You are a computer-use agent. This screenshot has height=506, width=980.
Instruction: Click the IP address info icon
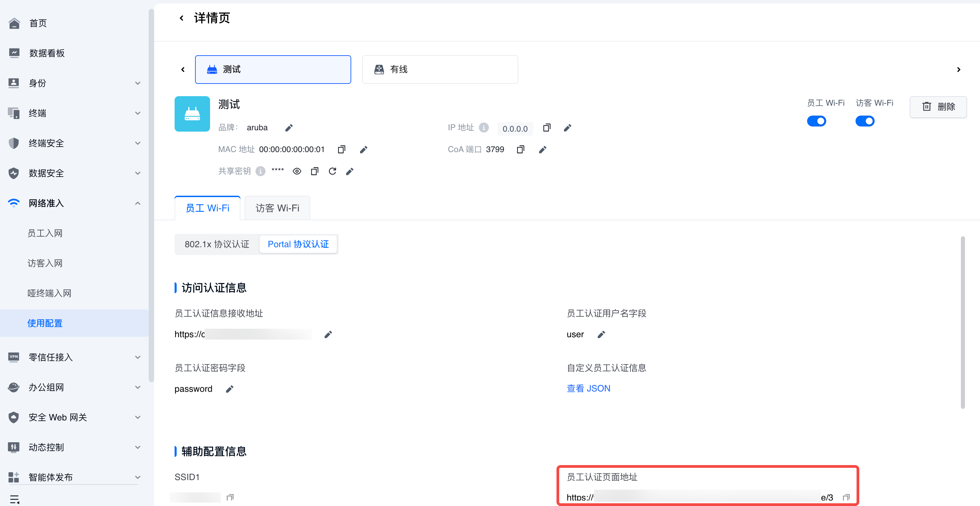(484, 128)
